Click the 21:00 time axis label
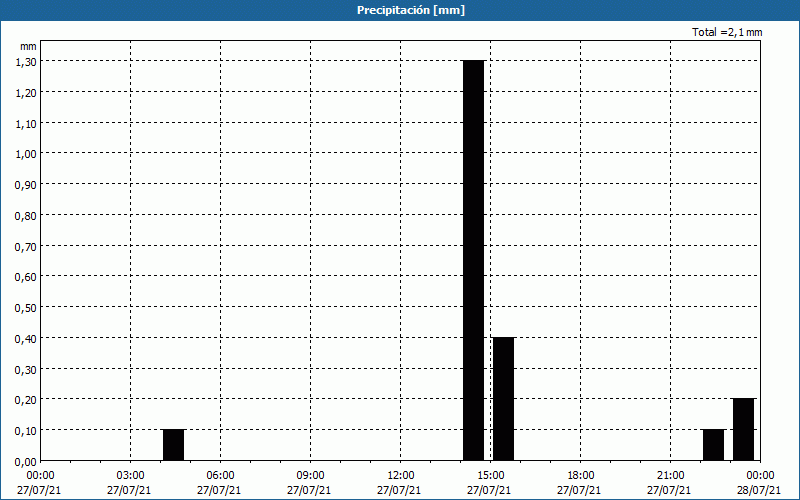 [670, 476]
